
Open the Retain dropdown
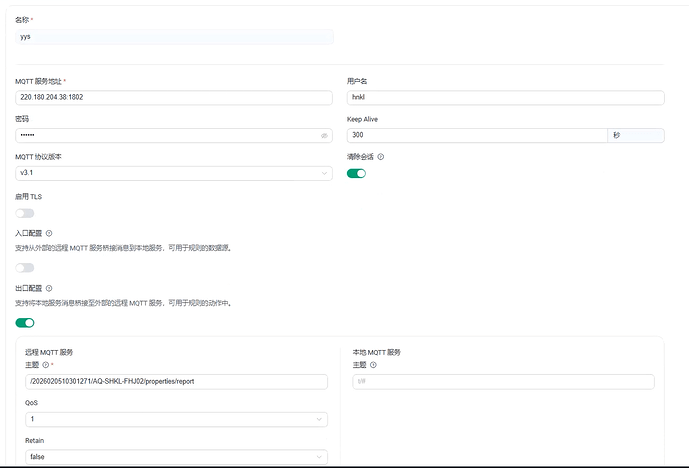[x=176, y=457]
